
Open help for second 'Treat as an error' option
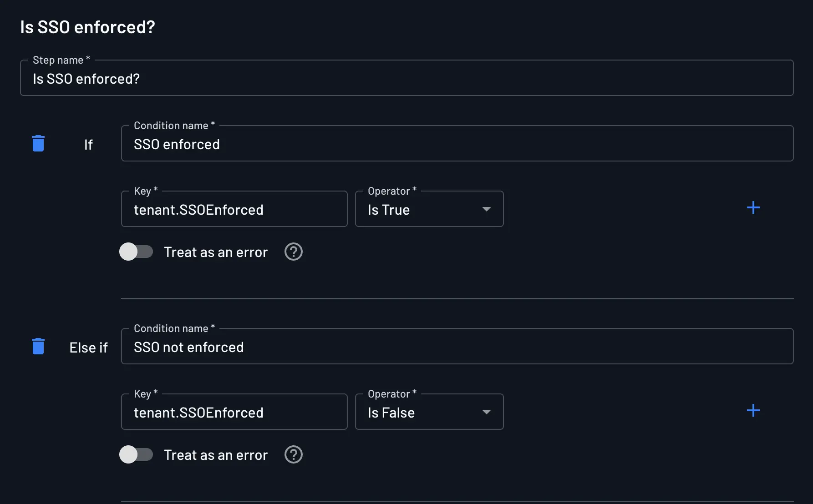[x=293, y=454]
